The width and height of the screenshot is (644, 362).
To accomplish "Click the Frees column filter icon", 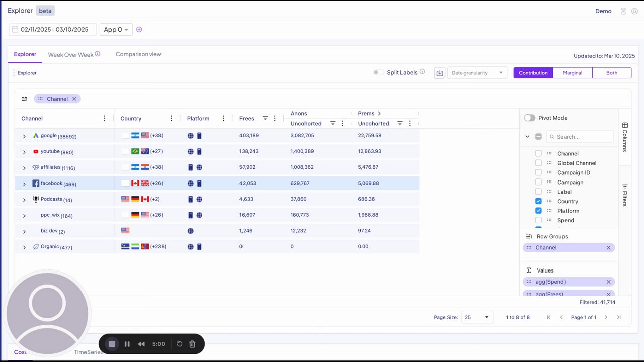I will point(265,118).
